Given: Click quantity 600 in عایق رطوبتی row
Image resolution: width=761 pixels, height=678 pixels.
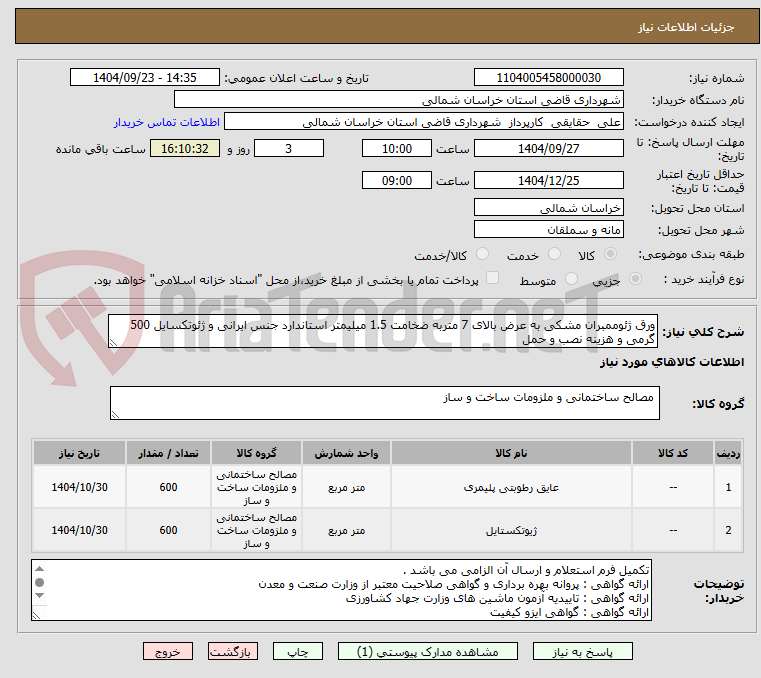Looking at the screenshot, I should 168,487.
